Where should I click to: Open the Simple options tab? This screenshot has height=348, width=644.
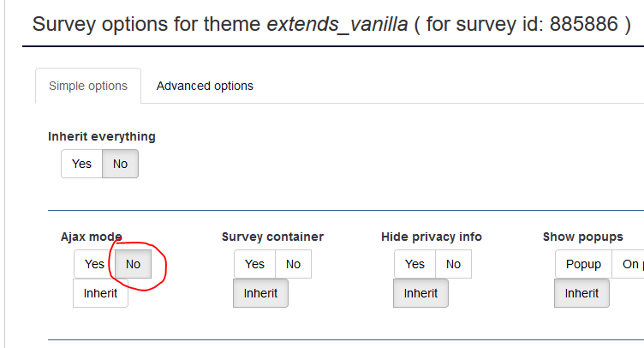[88, 86]
